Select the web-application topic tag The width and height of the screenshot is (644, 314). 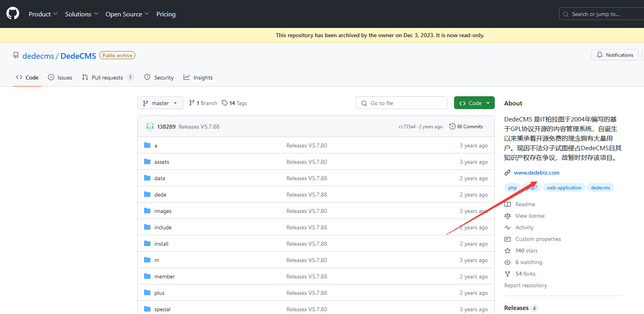coord(564,188)
